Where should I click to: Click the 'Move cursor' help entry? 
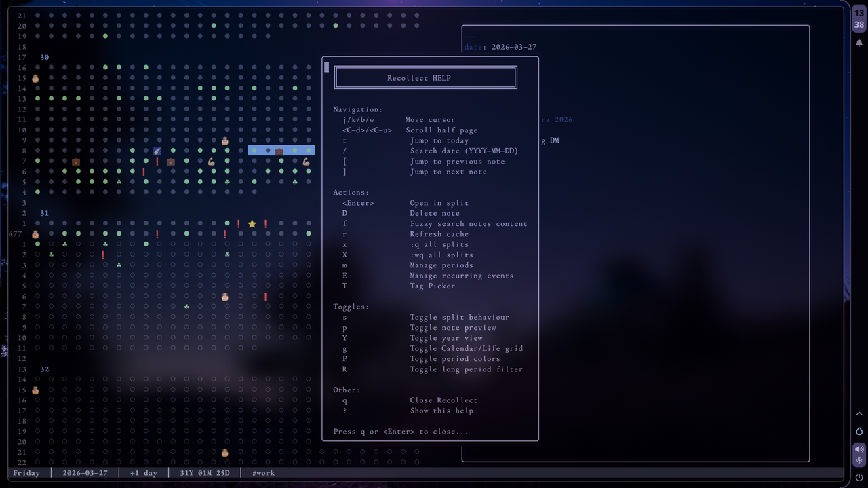click(430, 119)
